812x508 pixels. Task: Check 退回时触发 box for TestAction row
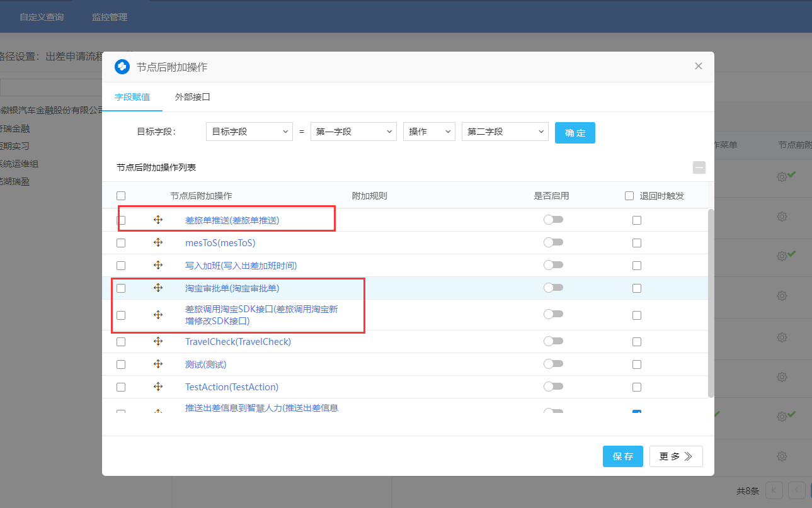pyautogui.click(x=637, y=387)
